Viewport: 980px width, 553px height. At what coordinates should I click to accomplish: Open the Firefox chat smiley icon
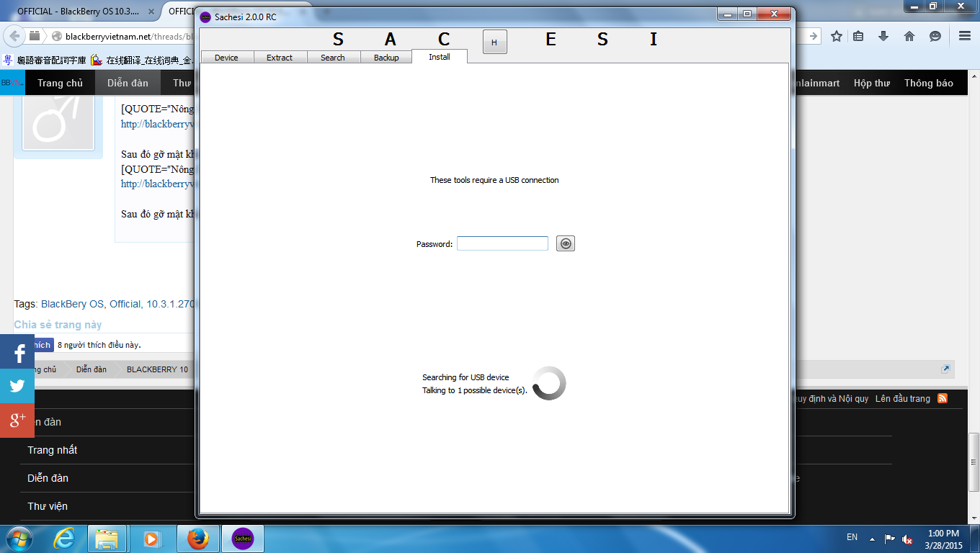click(935, 36)
